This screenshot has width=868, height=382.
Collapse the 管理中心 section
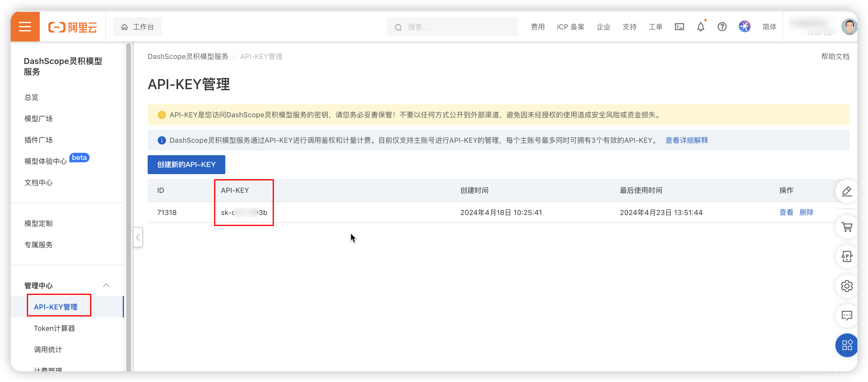point(106,285)
